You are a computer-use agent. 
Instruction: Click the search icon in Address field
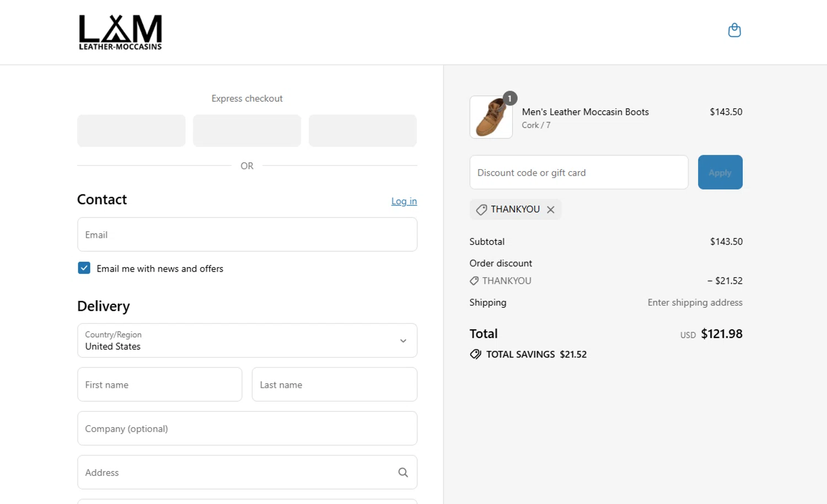[403, 472]
